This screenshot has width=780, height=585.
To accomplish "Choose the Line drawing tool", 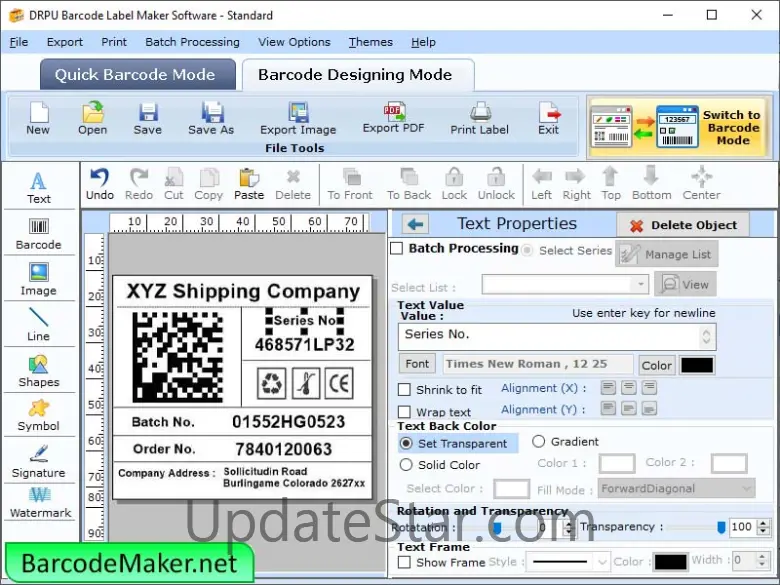I will [39, 324].
